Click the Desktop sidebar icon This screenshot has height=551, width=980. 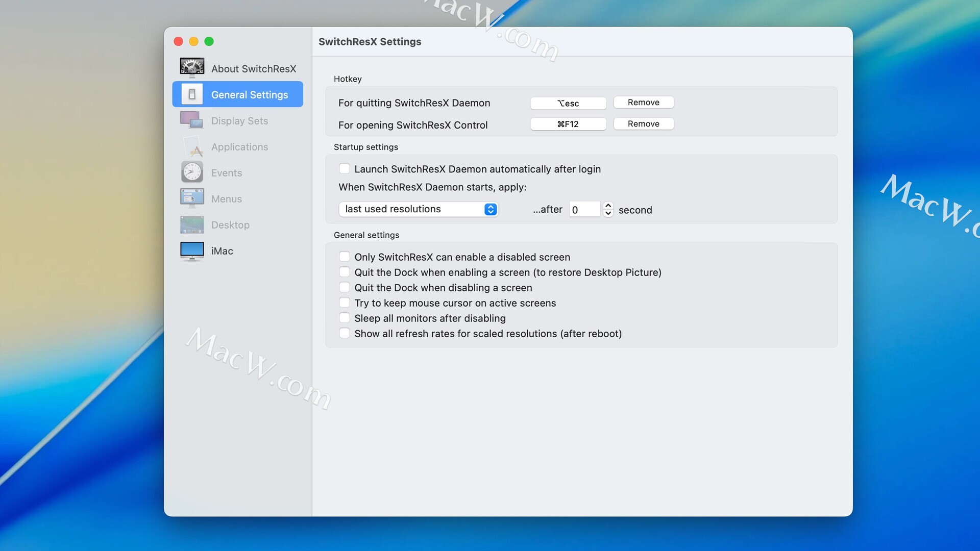click(x=192, y=224)
